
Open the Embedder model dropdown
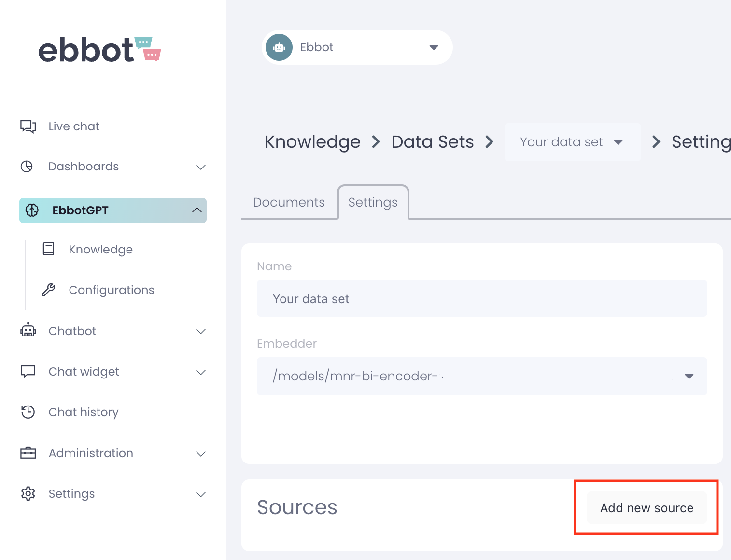(x=689, y=376)
